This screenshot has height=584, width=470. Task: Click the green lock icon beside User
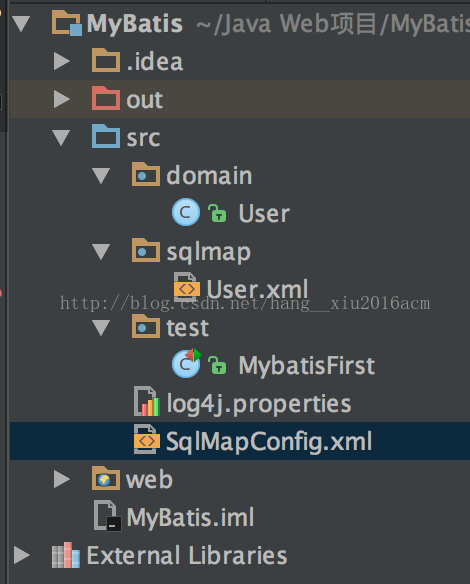coord(217,213)
